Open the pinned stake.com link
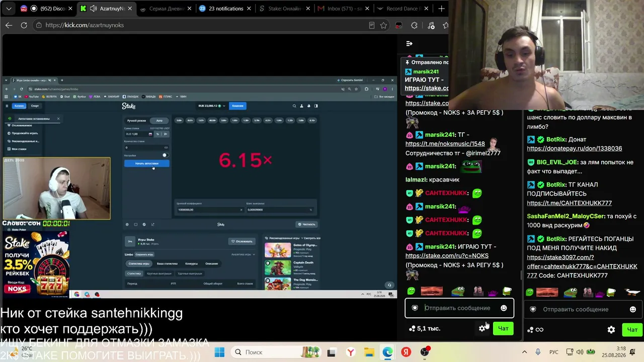This screenshot has height=362, width=644. coord(427,88)
